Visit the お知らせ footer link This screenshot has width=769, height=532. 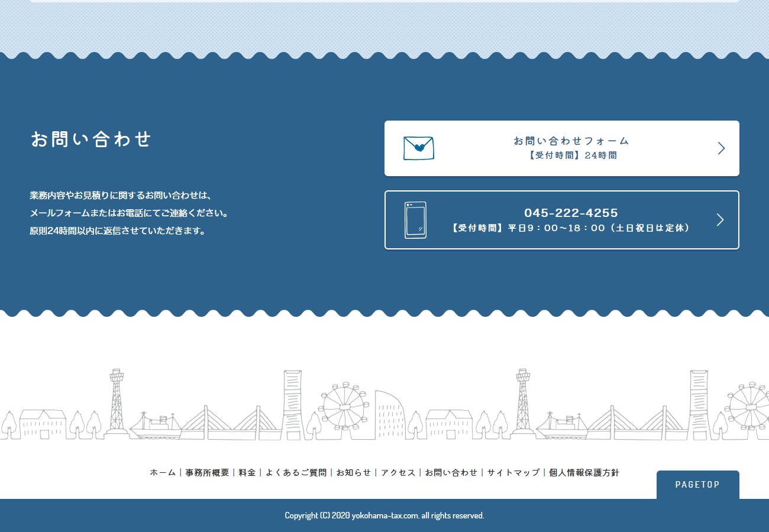pos(354,472)
